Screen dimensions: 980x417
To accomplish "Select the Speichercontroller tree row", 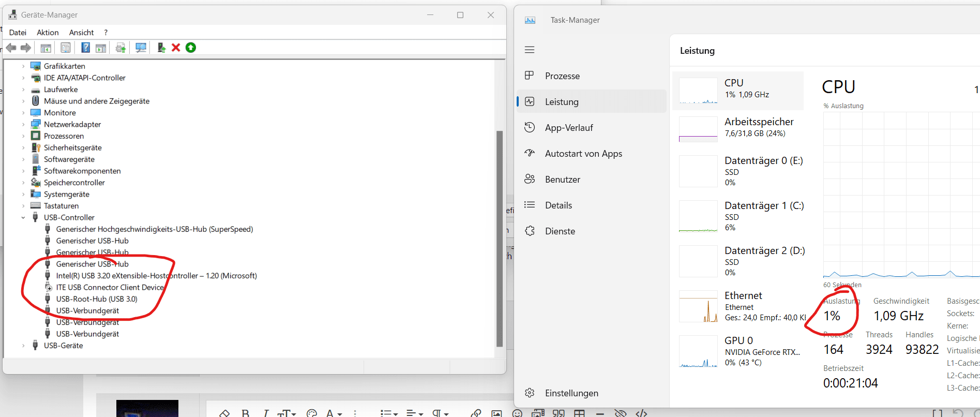I will tap(74, 183).
